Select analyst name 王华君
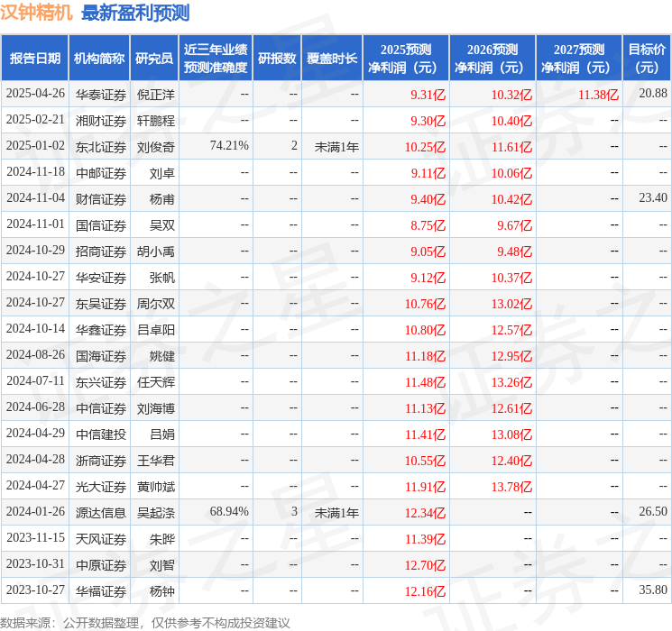 click(x=155, y=461)
